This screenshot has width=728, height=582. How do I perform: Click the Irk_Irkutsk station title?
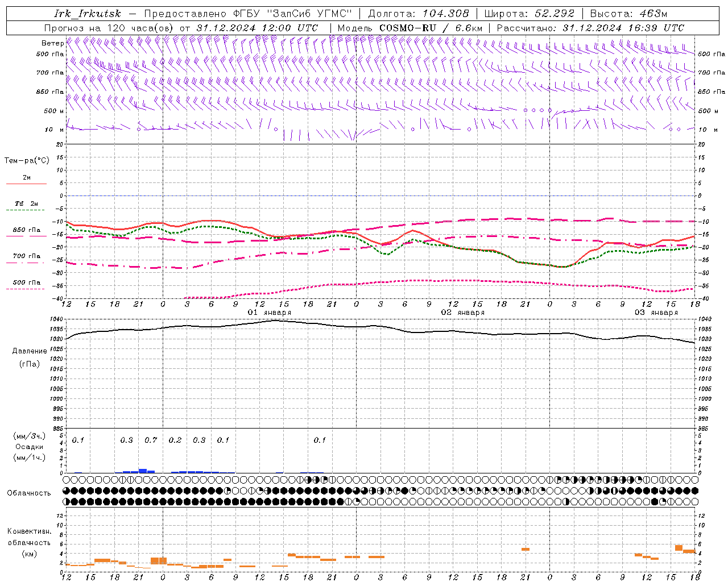point(88,14)
